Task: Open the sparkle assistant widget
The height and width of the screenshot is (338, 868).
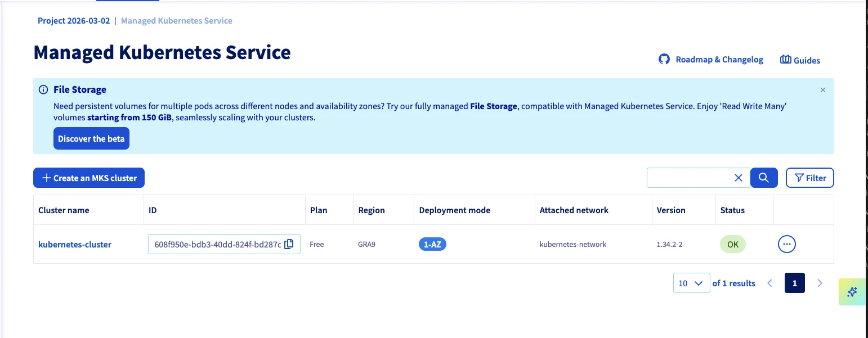Action: [852, 292]
